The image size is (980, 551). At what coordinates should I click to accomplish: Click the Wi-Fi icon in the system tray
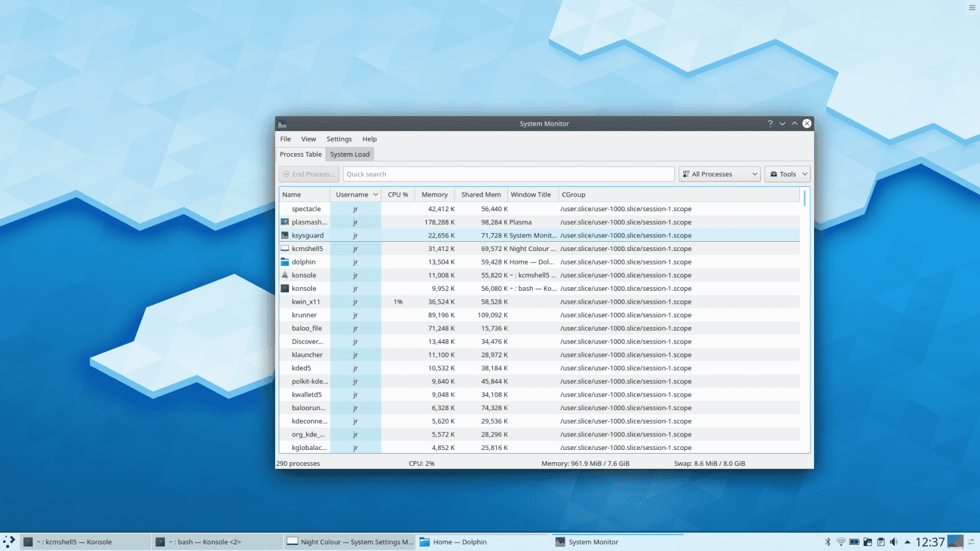(841, 542)
